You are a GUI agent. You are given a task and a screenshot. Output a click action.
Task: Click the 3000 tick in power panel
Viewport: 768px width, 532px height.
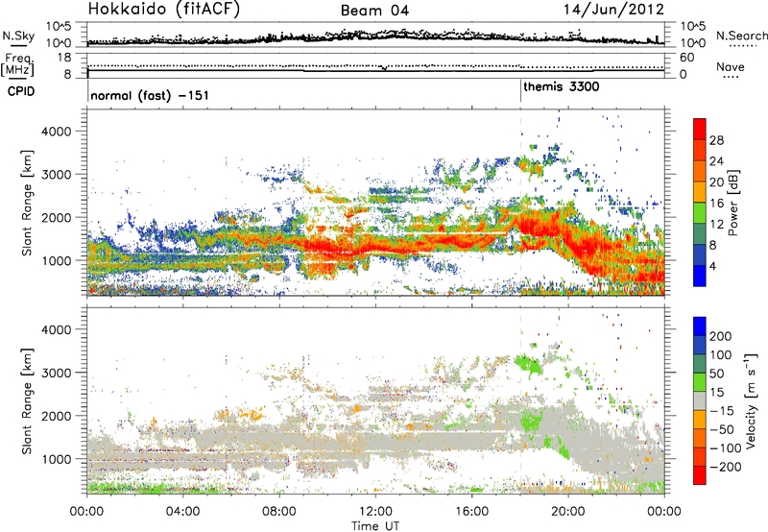click(x=56, y=175)
